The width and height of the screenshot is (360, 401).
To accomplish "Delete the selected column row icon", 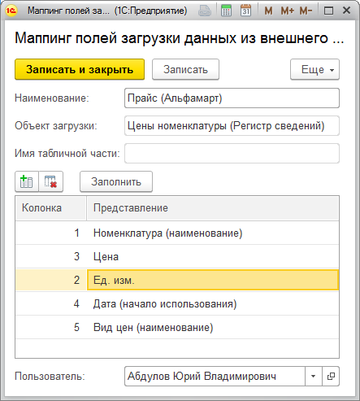I will (x=51, y=182).
